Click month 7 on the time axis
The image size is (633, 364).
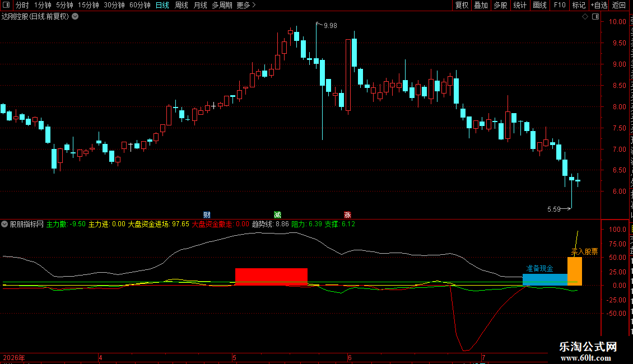(x=483, y=357)
